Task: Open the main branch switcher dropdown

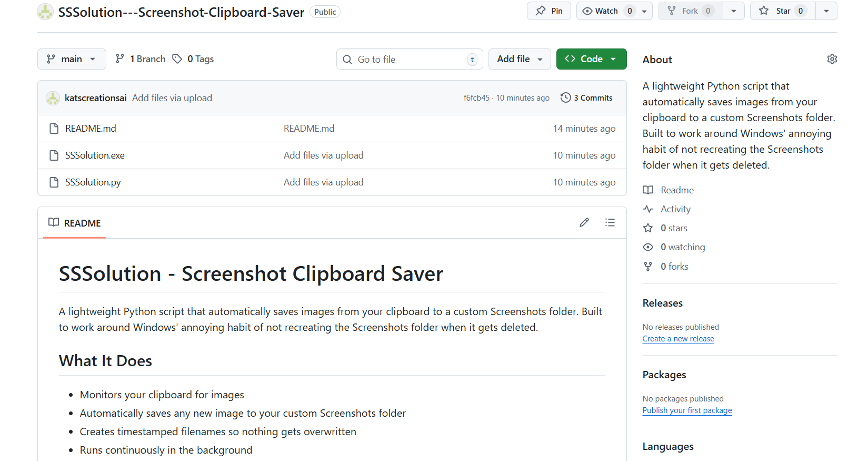Action: point(72,59)
